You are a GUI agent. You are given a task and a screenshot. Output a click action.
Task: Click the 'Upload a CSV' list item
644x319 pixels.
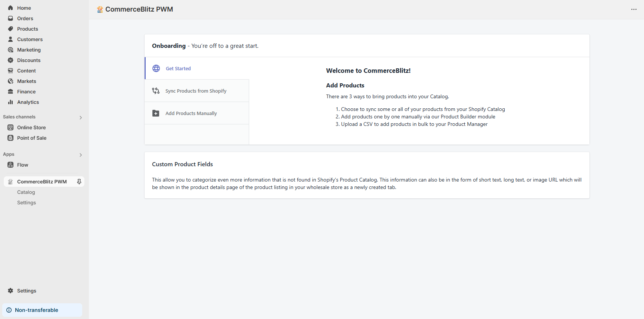pyautogui.click(x=414, y=124)
